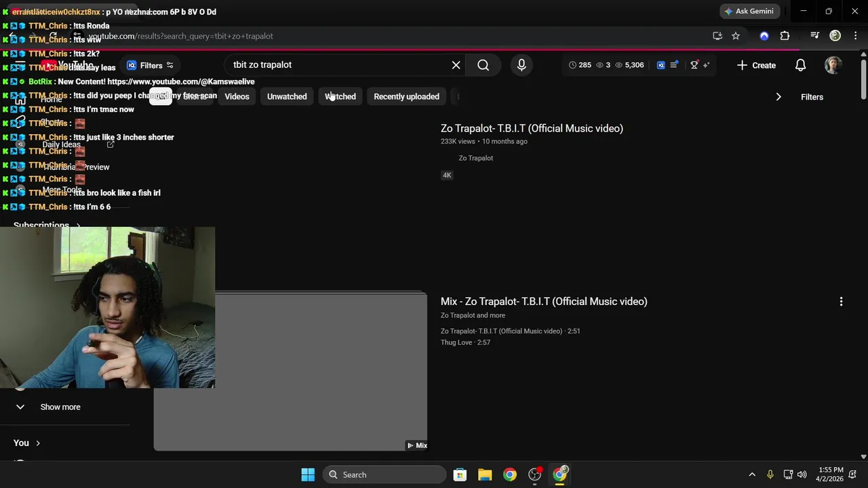Open the blue round extension icon
868x488 pixels.
point(764,36)
